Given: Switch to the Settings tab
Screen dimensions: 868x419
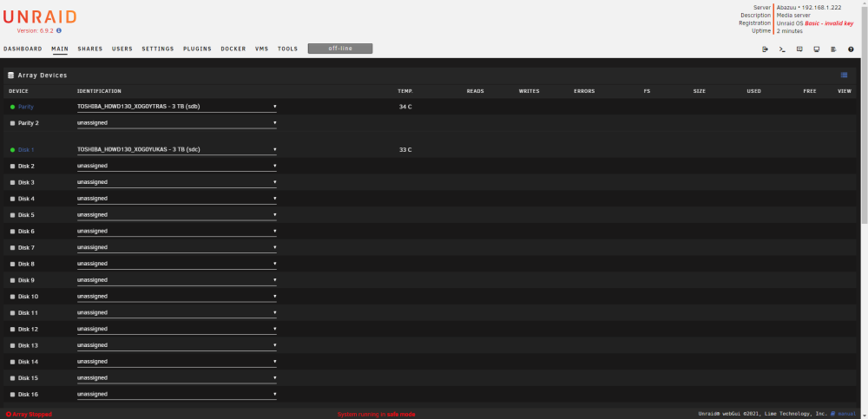Looking at the screenshot, I should [158, 49].
